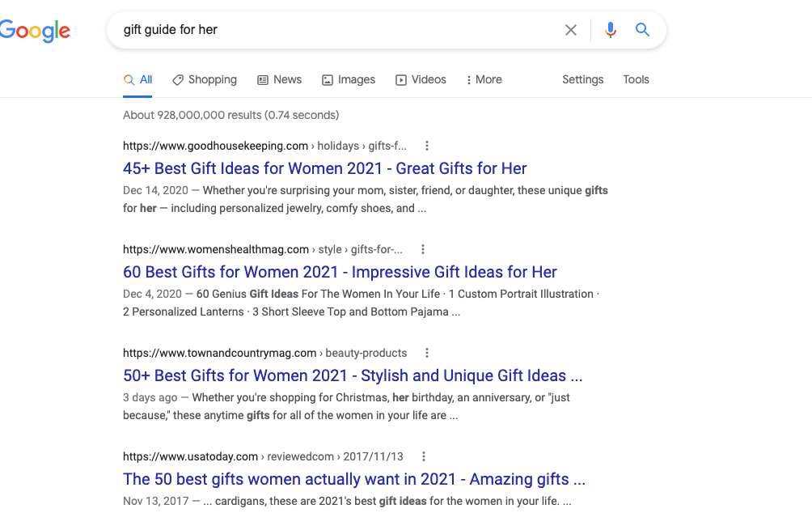The width and height of the screenshot is (812, 513).
Task: Click the 'Dec 14, 2020' snippet date
Action: 155,191
